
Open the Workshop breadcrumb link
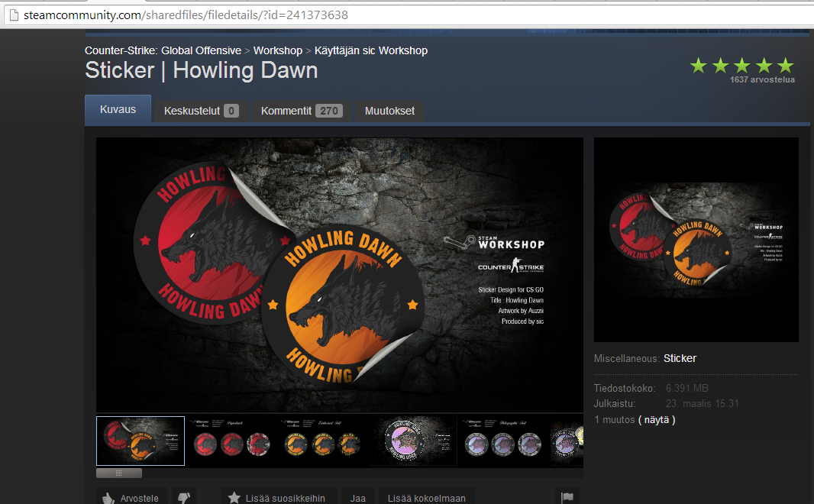coord(277,50)
